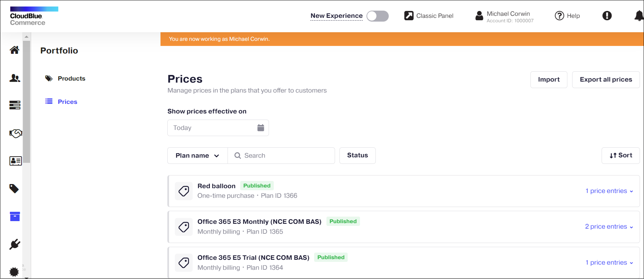Click the Products tags icon
The width and height of the screenshot is (644, 279).
click(x=49, y=78)
